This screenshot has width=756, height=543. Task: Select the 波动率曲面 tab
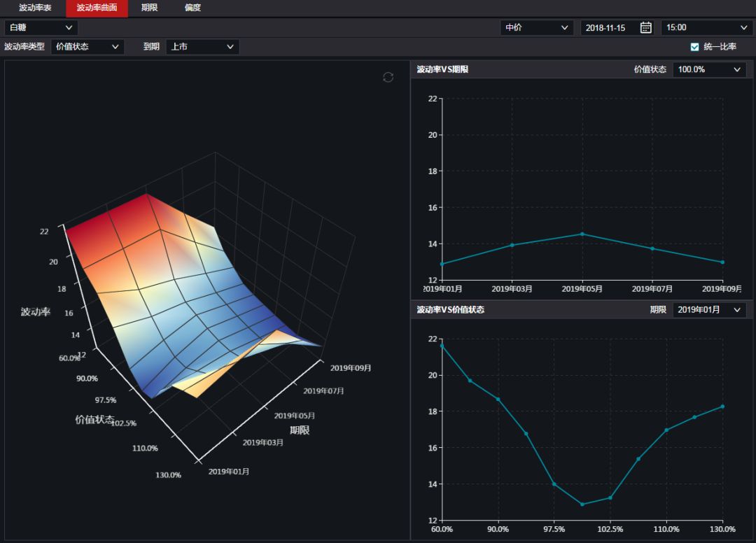(97, 8)
